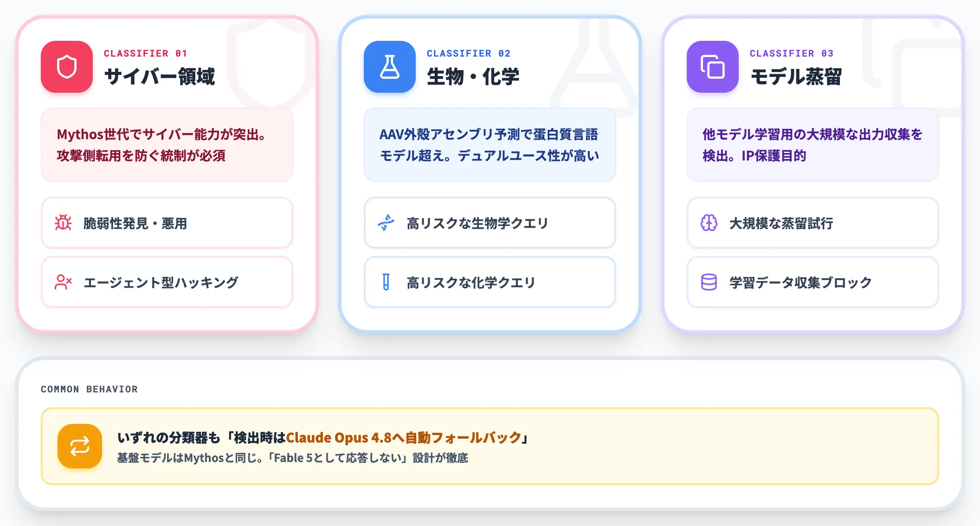Click the CLASSIFIER 03 label
980x526 pixels.
[792, 53]
